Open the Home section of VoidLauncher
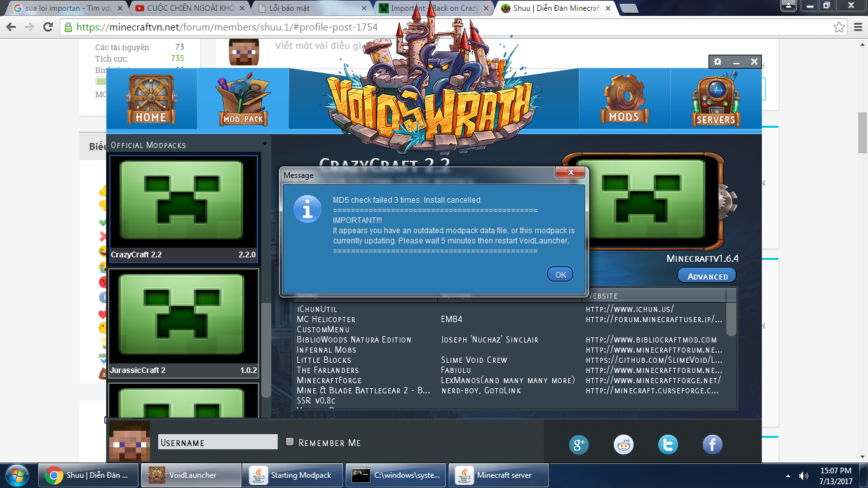 pos(151,100)
